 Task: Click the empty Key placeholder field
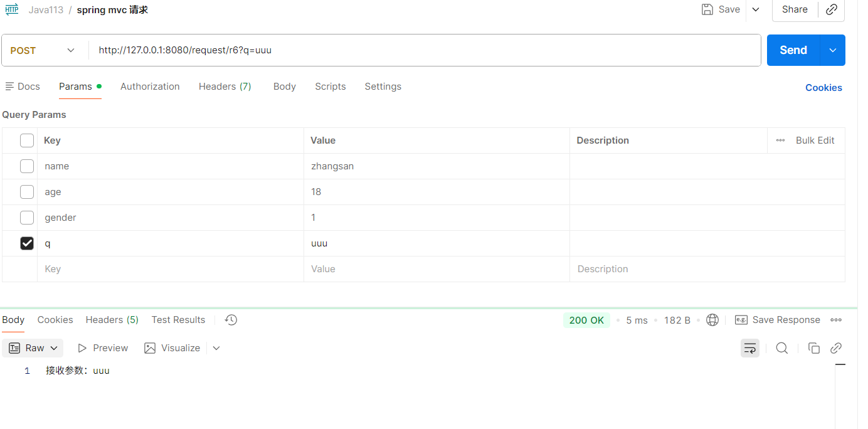tap(171, 269)
